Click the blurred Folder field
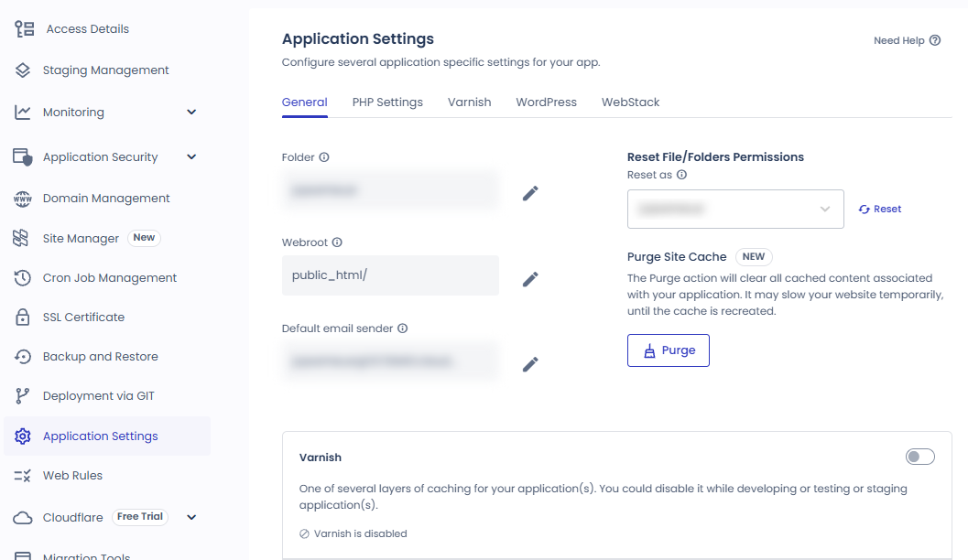 coord(390,190)
